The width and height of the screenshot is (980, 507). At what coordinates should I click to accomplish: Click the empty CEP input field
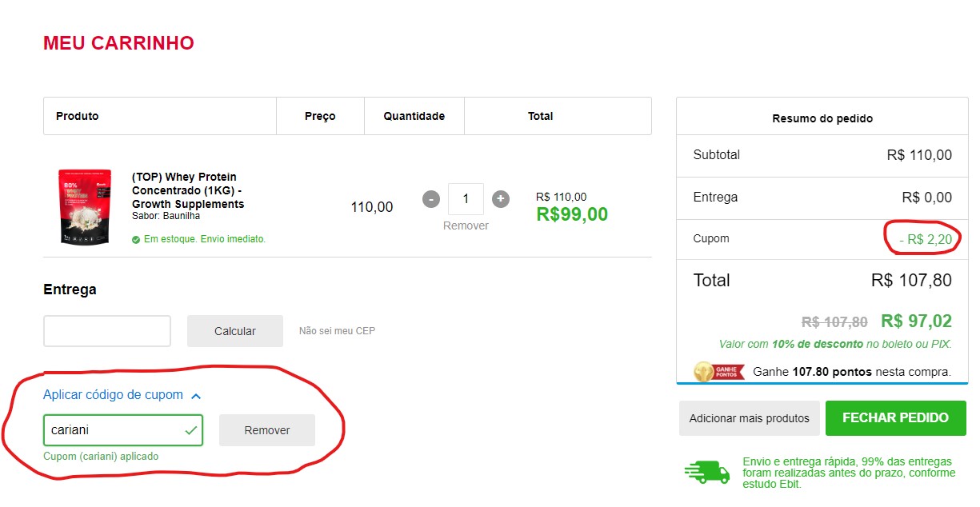pyautogui.click(x=106, y=330)
